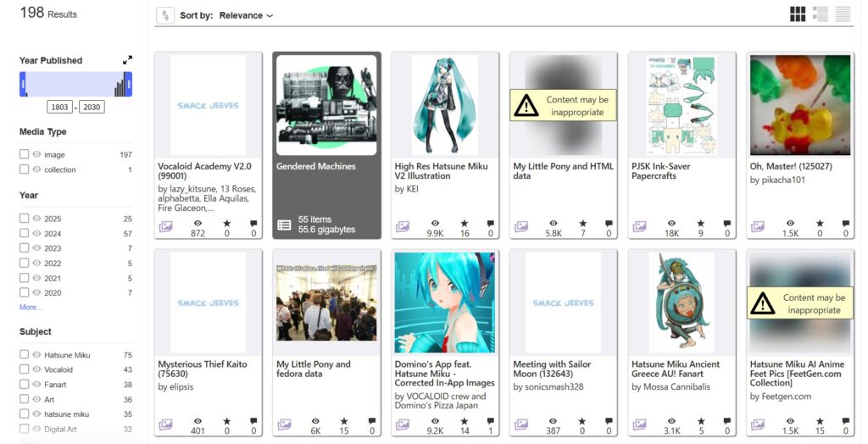The image size is (868, 444).
Task: Hide 2021 results using eye icon
Action: click(x=37, y=278)
